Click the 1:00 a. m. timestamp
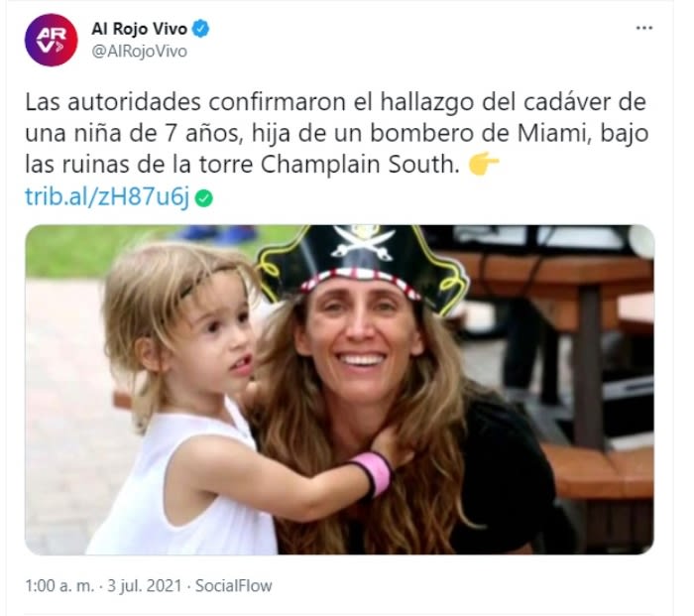 [59, 586]
